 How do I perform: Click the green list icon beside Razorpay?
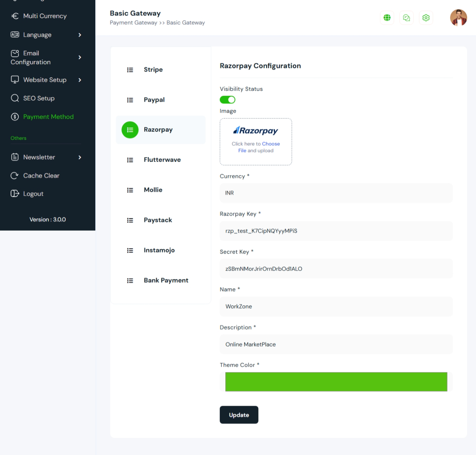(130, 130)
